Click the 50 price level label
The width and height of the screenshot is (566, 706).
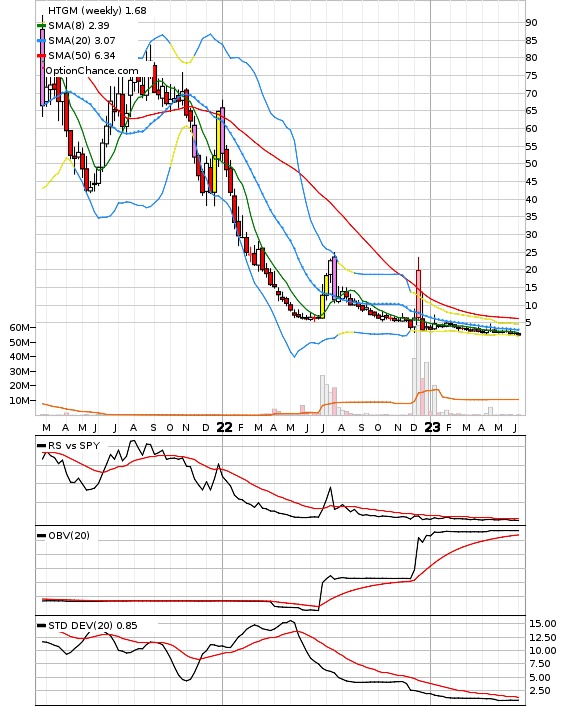point(531,164)
